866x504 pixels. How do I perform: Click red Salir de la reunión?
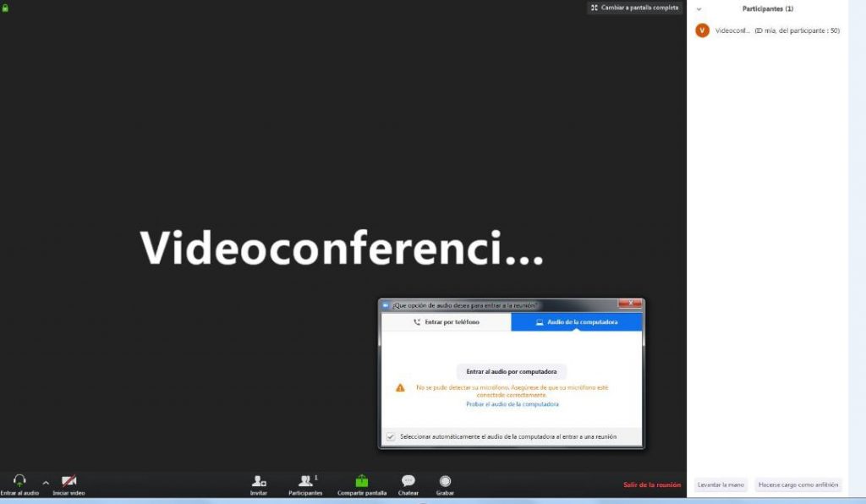(651, 485)
